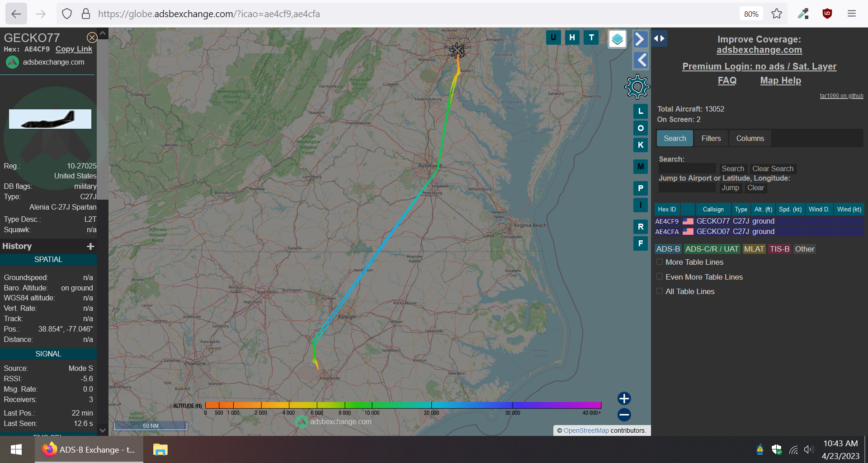
Task: Click the Clear button beside Jump
Action: [x=755, y=187]
